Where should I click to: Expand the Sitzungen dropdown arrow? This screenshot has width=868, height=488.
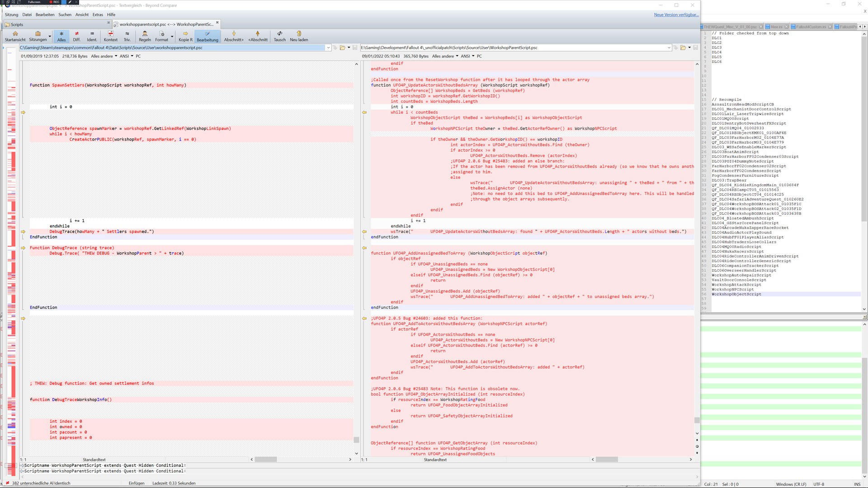point(50,37)
